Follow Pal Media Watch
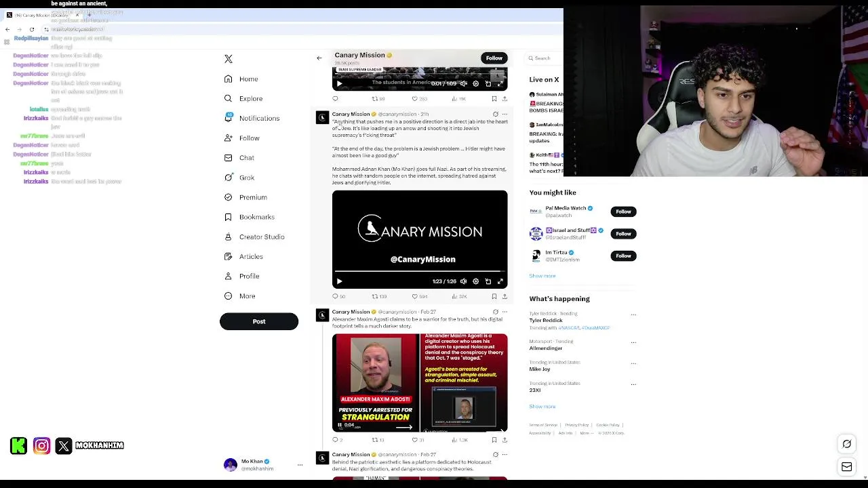 (623, 211)
